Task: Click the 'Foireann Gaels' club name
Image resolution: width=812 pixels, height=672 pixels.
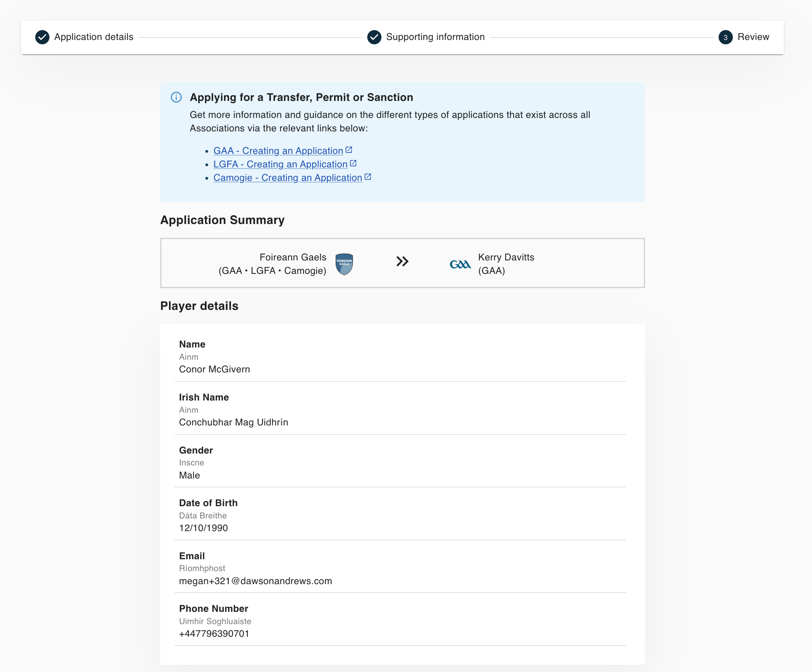Action: (293, 257)
